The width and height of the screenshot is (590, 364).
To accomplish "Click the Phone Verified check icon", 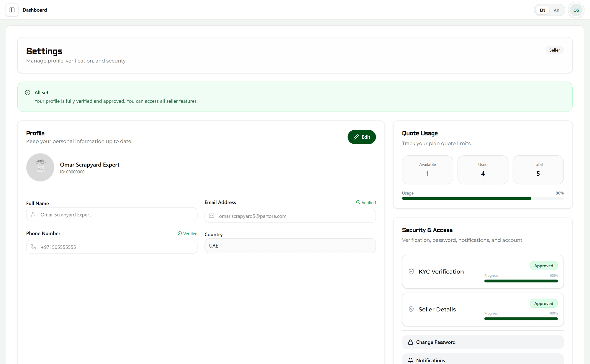I will click(180, 233).
